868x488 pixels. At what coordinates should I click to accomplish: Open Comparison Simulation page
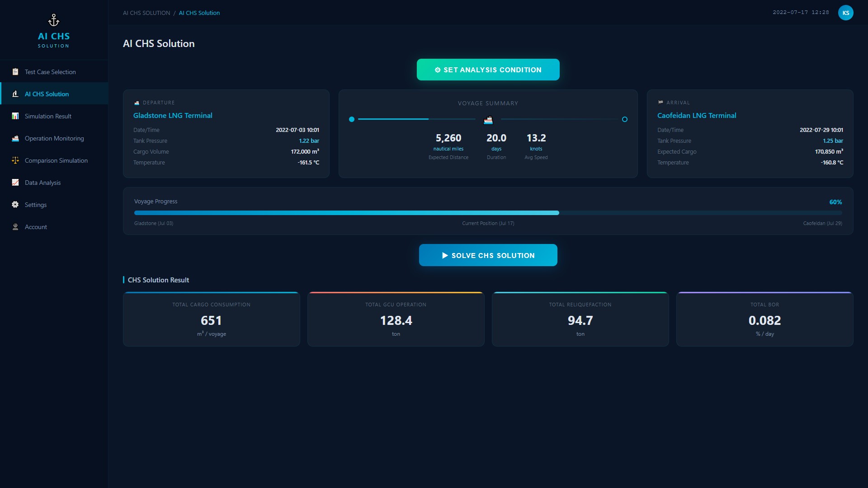point(54,160)
